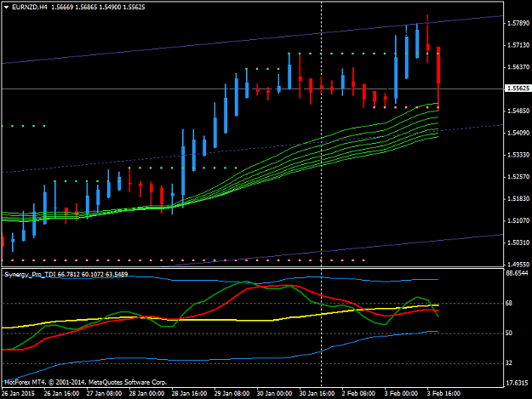The image size is (532, 399).
Task: Click the time axis label 26 Jan 16:00
Action: 61,394
